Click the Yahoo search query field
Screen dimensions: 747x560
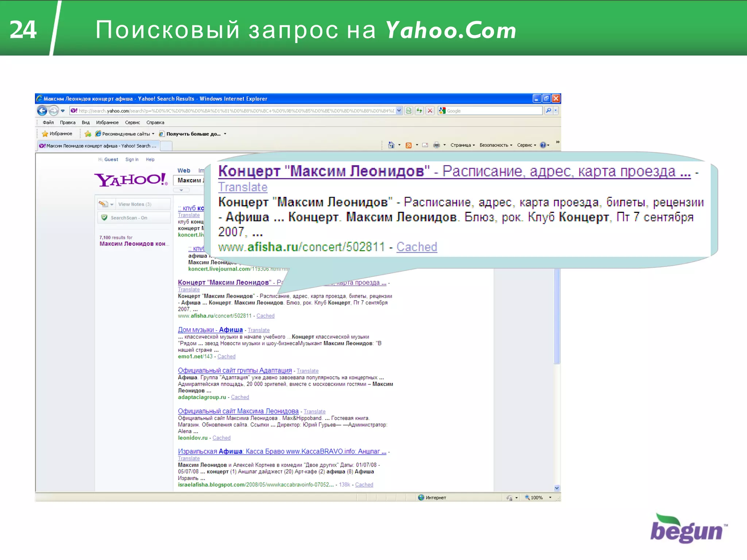tap(189, 180)
